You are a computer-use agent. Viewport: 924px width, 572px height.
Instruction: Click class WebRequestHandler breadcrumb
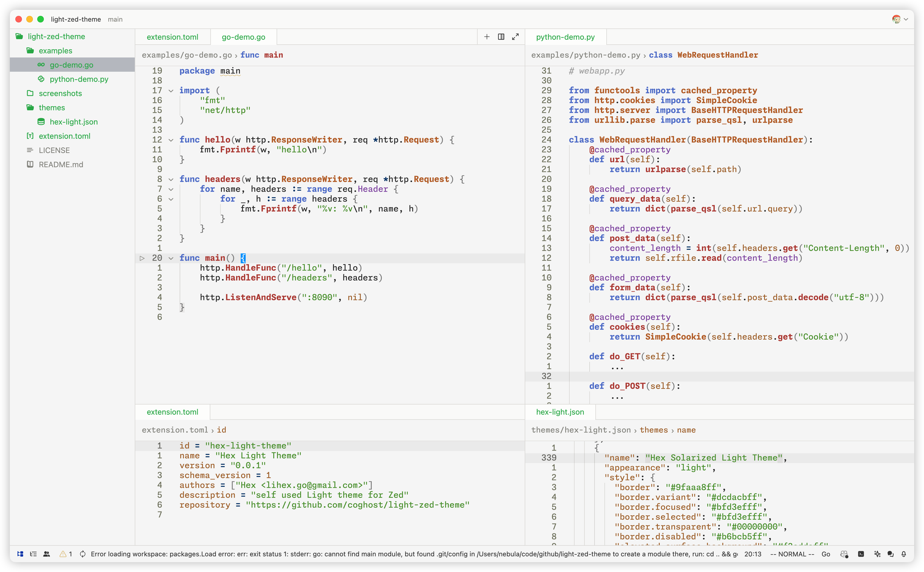(703, 55)
